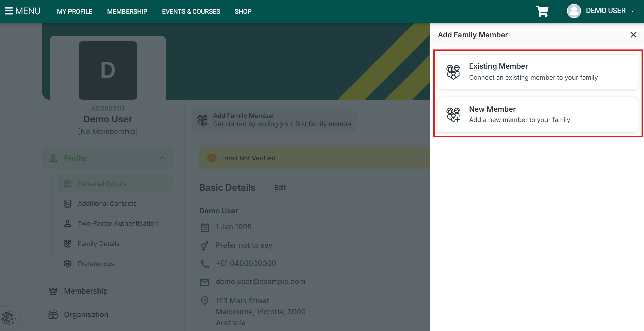Click the phone icon beside +61 0400000000
644x331 pixels.
pyautogui.click(x=205, y=264)
